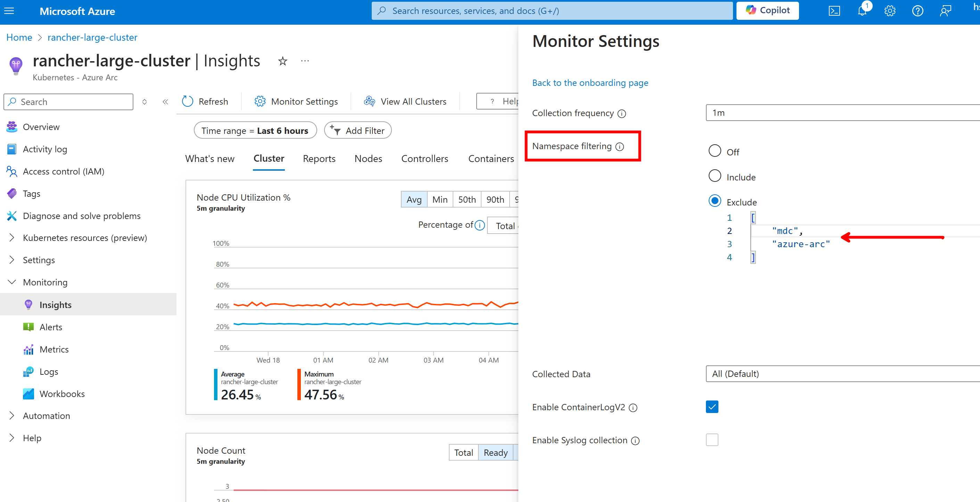Open the notifications bell
Image resolution: width=980 pixels, height=502 pixels.
[862, 11]
